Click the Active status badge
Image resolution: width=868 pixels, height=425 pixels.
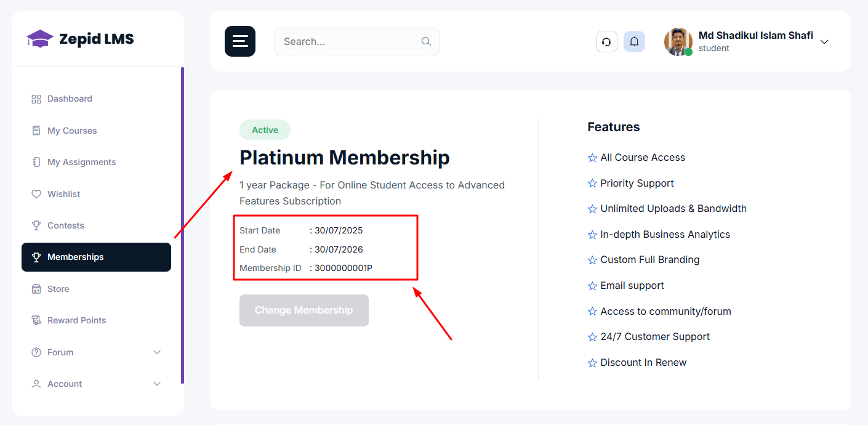265,130
